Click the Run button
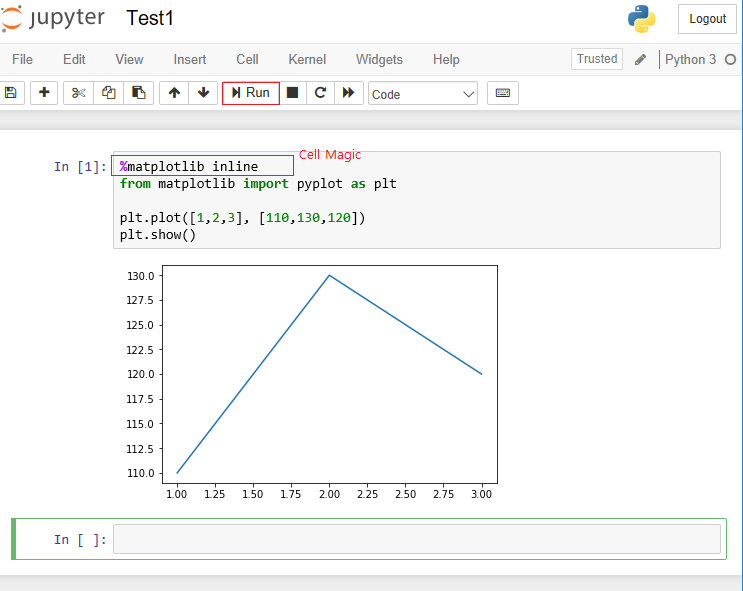Image resolution: width=743 pixels, height=591 pixels. point(251,92)
